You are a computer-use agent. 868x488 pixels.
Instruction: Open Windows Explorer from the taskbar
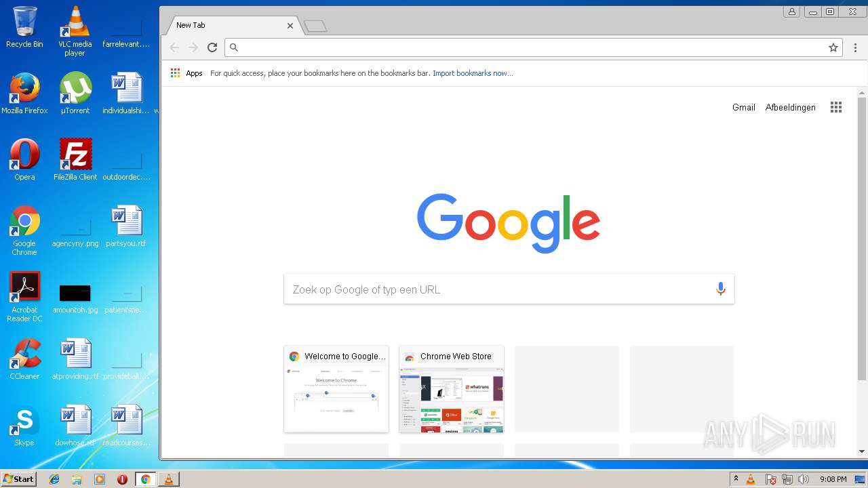(x=77, y=479)
